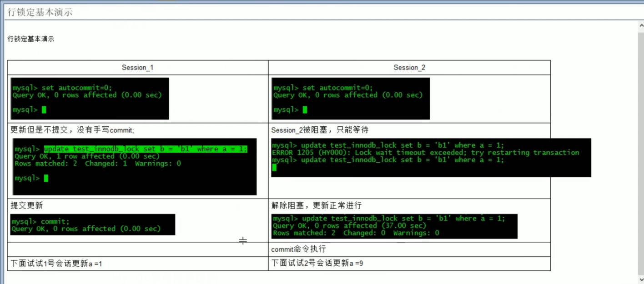Click the 'ERROR 1205 (HY000)' line
The height and width of the screenshot is (284, 644).
[x=426, y=153]
